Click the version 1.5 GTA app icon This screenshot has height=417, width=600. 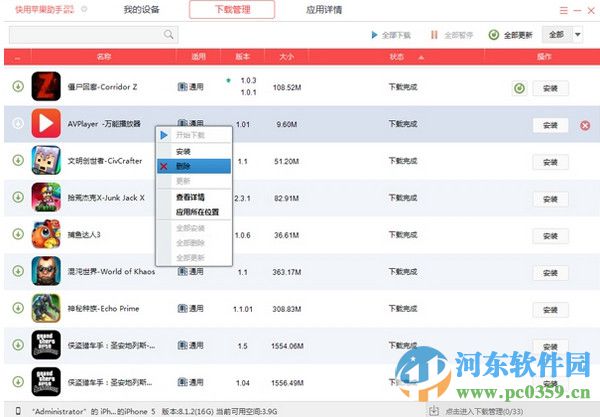[46, 345]
